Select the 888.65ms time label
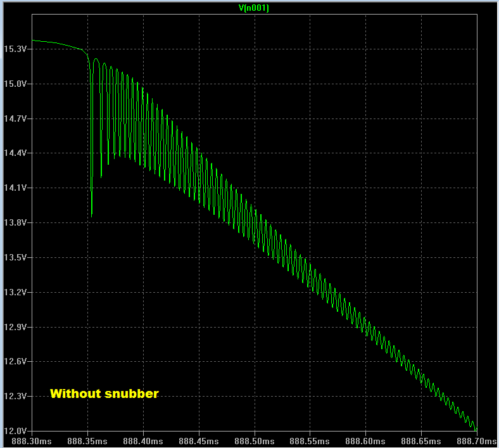The height and width of the screenshot is (448, 499). click(421, 441)
